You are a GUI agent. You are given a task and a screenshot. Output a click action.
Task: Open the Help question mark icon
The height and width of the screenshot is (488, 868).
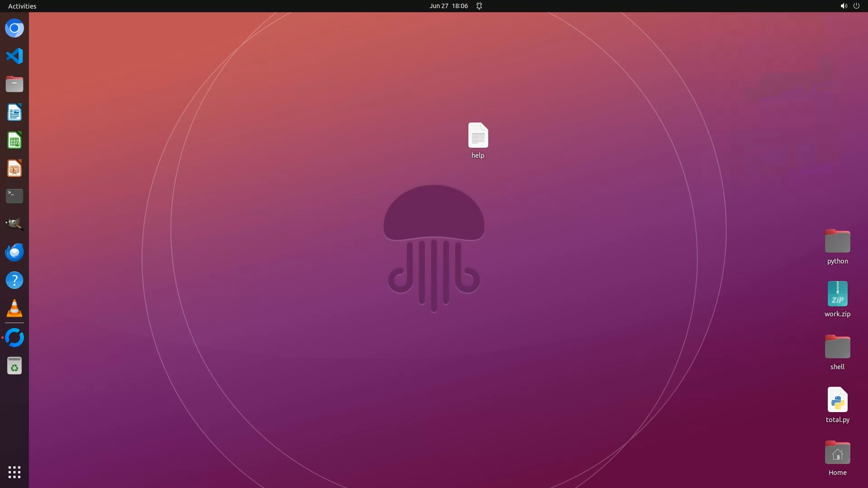tap(14, 280)
